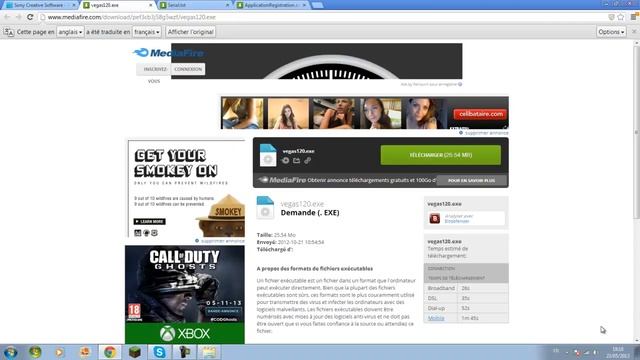Click 'supprimer annonce' under Smokey ad
This screenshot has width=640, height=360.
click(222, 241)
